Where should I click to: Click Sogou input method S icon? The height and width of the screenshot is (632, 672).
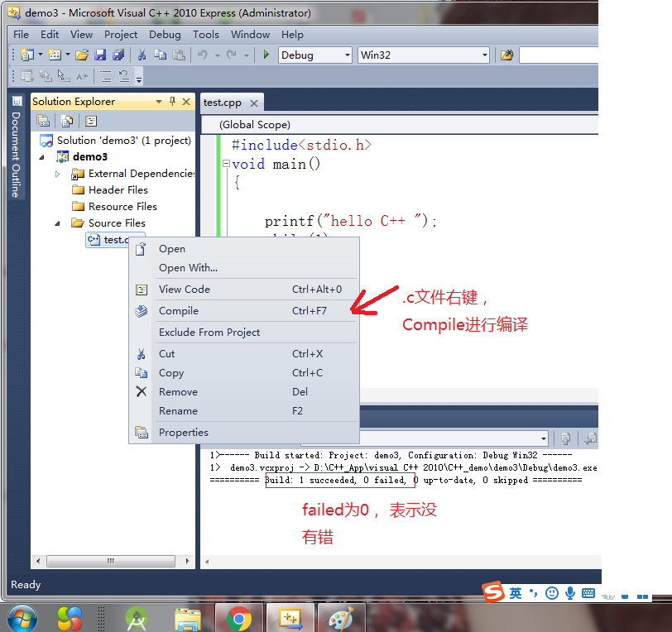(x=492, y=591)
